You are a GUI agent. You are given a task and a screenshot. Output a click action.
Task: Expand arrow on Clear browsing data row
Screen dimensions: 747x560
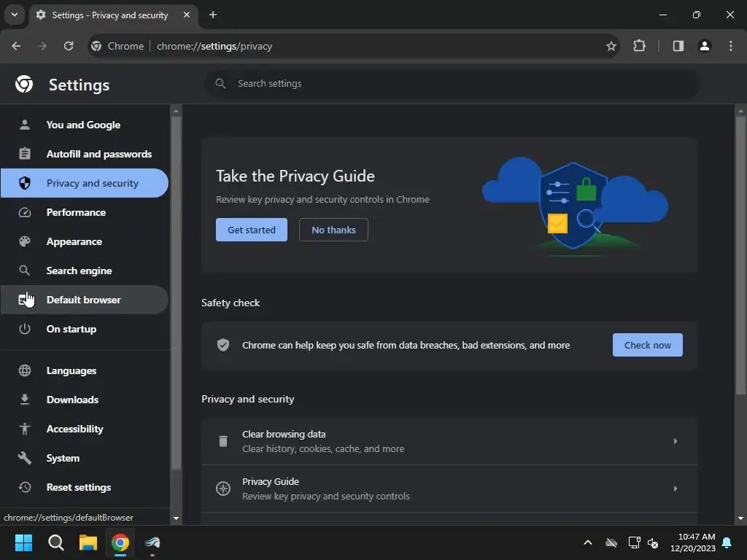[x=675, y=441]
